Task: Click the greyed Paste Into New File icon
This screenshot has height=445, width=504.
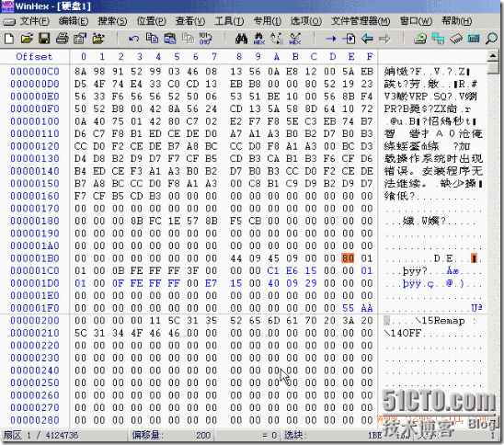Action: click(x=188, y=39)
